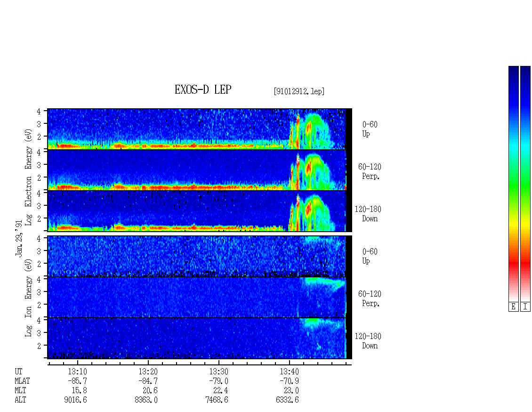Click the electron color scale bar above E
This screenshot has height=412, width=532.
513,184
